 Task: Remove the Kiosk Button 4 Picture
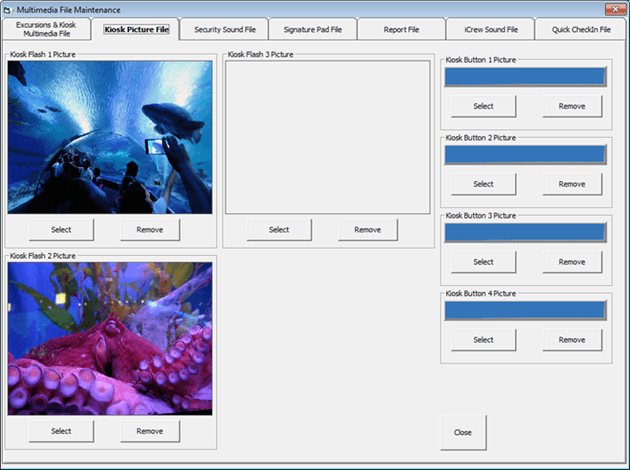[x=572, y=340]
